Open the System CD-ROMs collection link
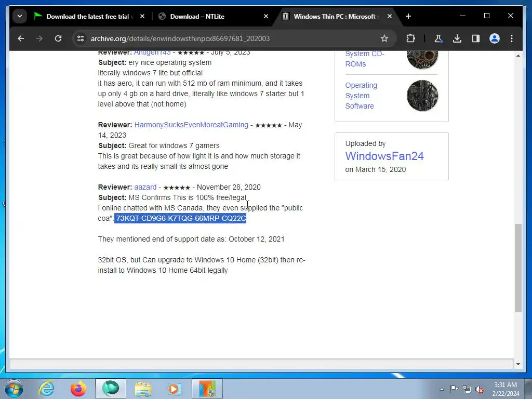532x399 pixels. click(x=365, y=58)
